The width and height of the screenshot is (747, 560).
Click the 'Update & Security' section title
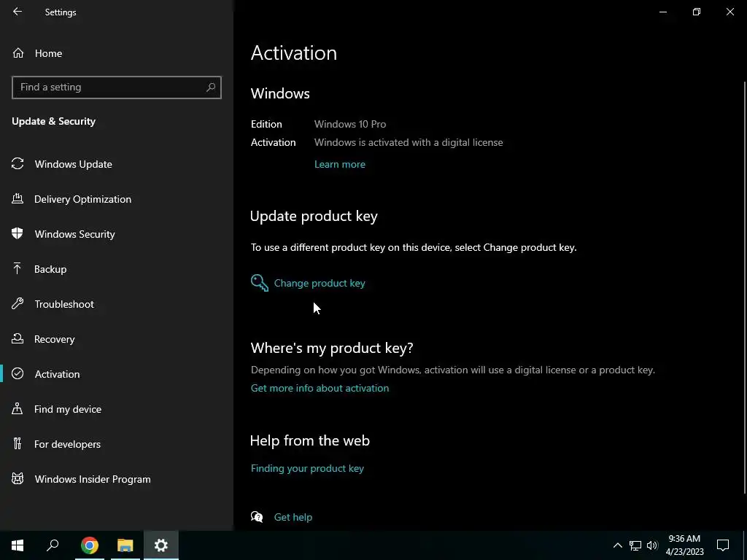point(54,122)
